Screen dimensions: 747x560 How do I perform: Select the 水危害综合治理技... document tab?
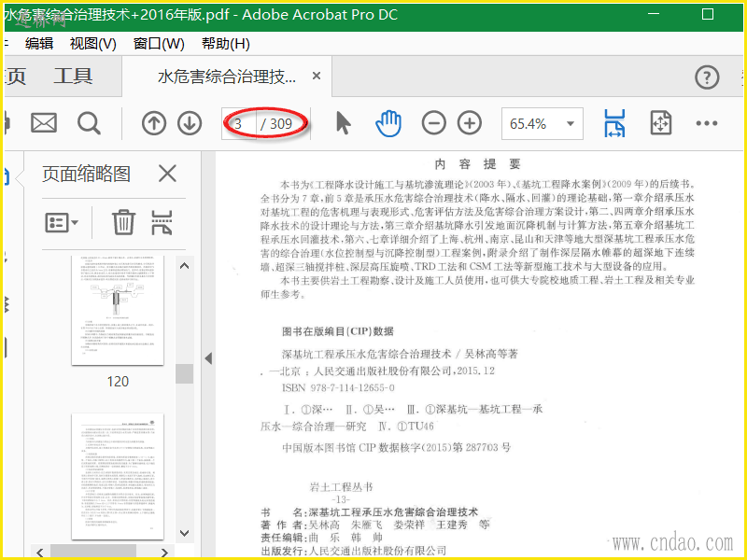point(227,77)
